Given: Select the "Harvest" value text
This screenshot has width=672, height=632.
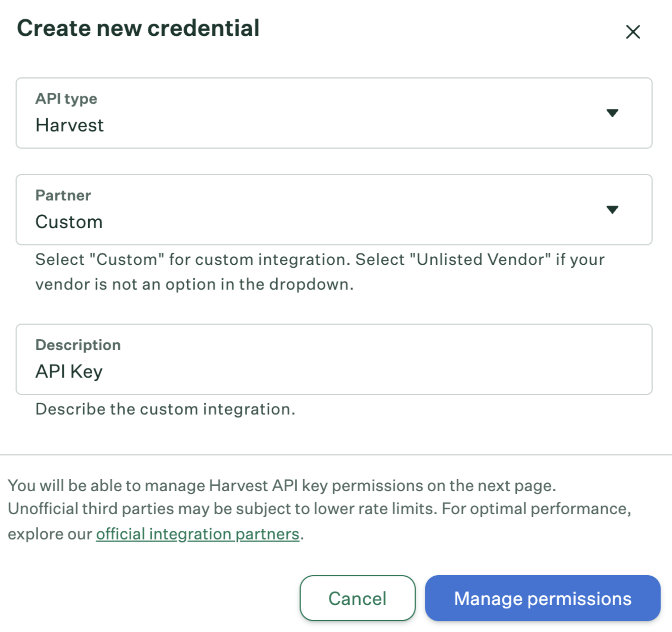Looking at the screenshot, I should point(70,125).
